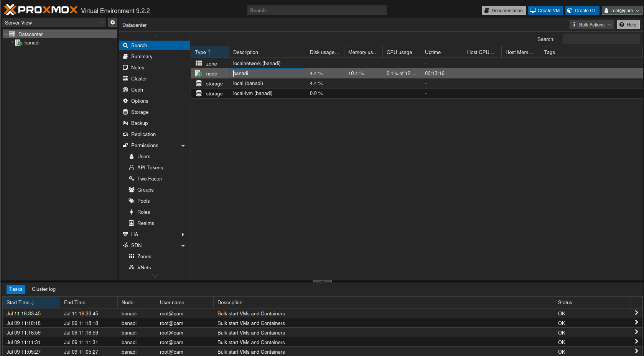This screenshot has height=356, width=644.
Task: Open the Notes menu item
Action: tap(155, 67)
